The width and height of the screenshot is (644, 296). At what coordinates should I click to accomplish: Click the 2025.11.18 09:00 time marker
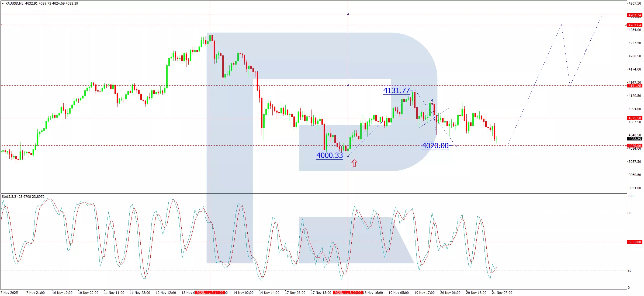pos(348,293)
